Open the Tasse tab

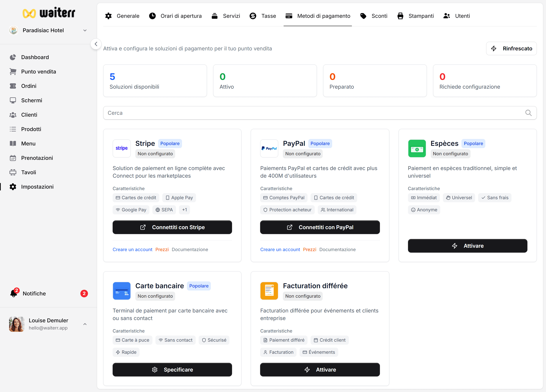(263, 16)
